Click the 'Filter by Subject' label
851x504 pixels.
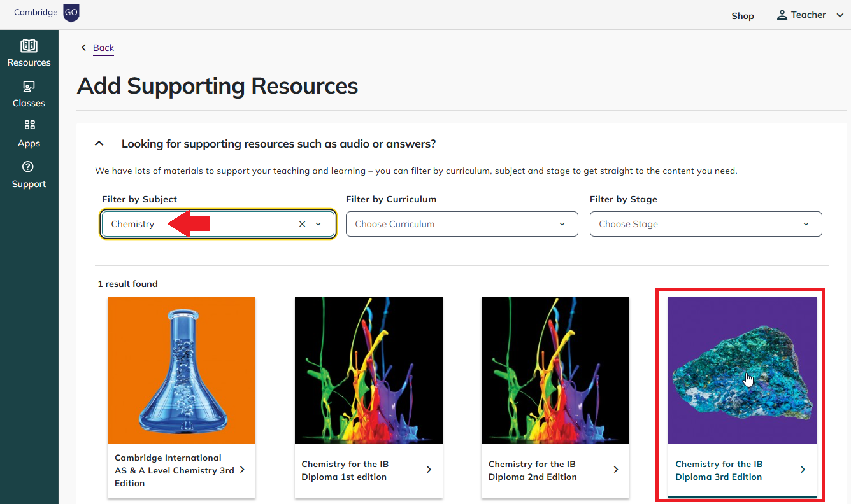pos(139,199)
